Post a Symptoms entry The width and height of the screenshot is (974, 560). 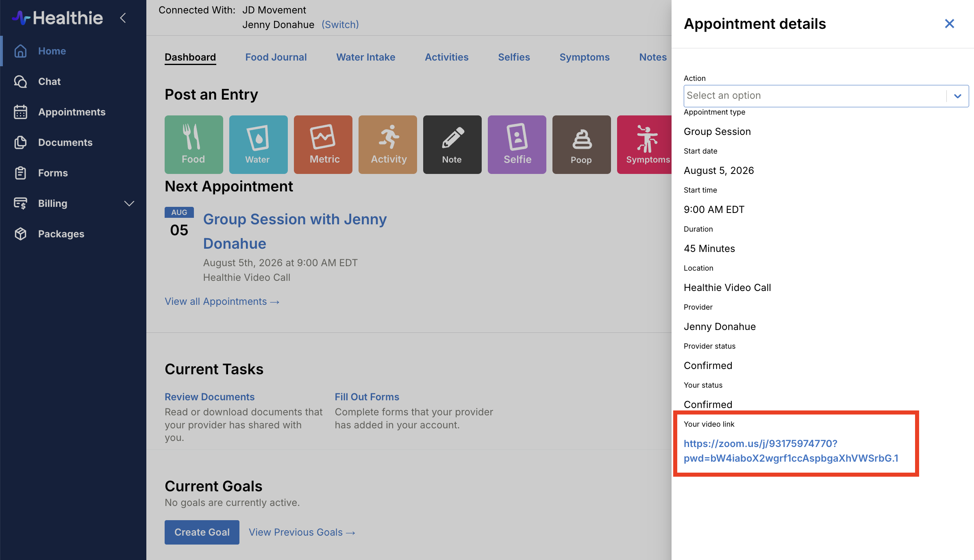coord(644,145)
